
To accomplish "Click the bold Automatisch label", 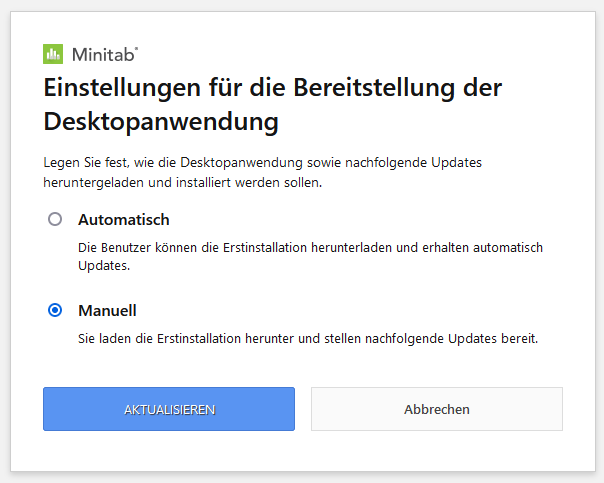I will point(124,220).
